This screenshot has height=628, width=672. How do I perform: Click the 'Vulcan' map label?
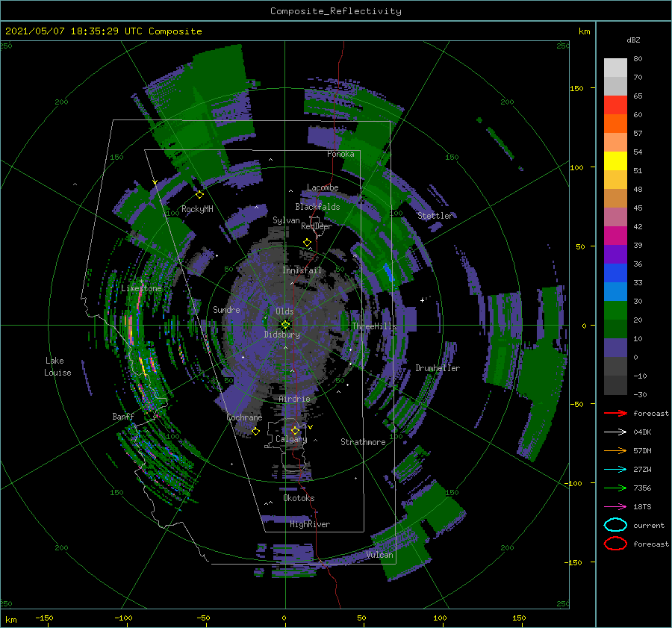(380, 555)
